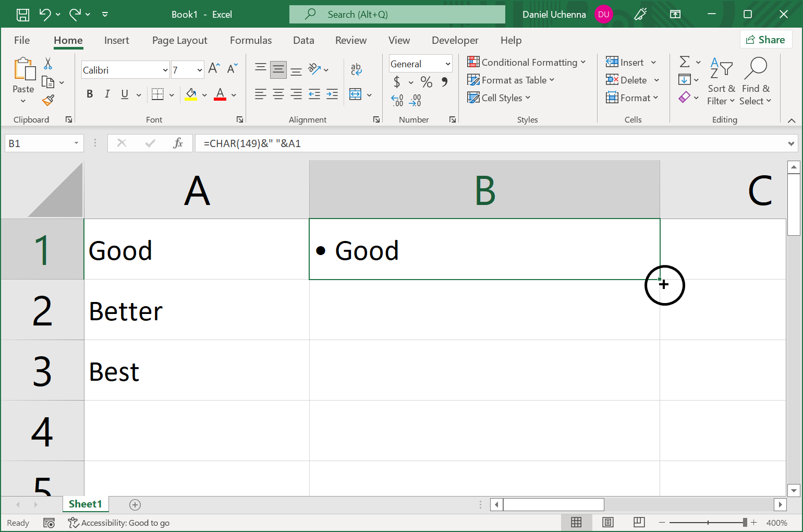This screenshot has width=803, height=532.
Task: Toggle Bold formatting
Action: point(90,94)
